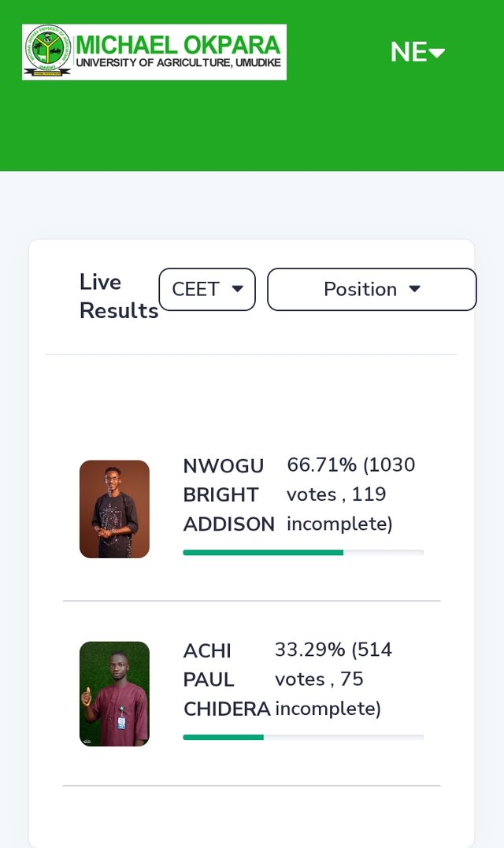Click the name NWOGU BRIGHT ADDISON

[x=228, y=494]
